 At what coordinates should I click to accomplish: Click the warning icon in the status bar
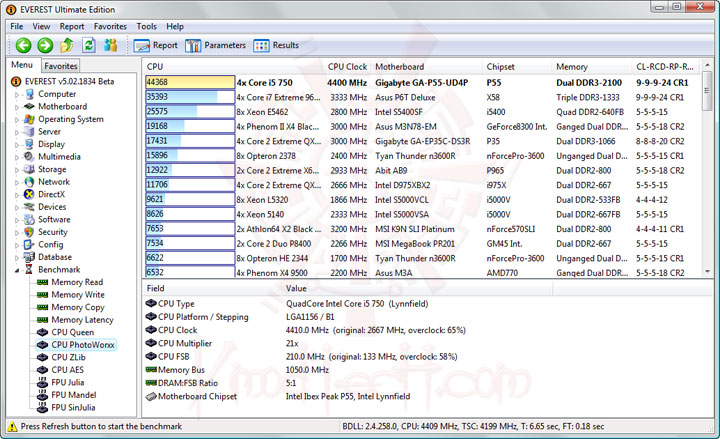coord(12,427)
